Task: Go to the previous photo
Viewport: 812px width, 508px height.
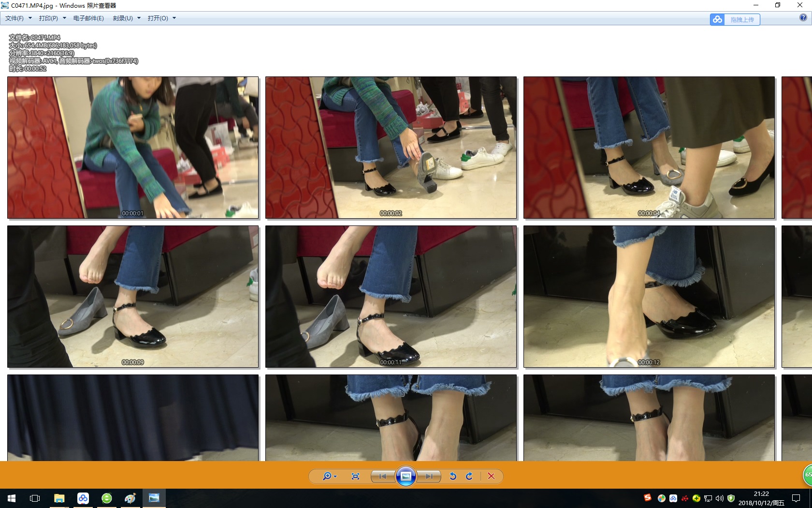Action: [383, 477]
